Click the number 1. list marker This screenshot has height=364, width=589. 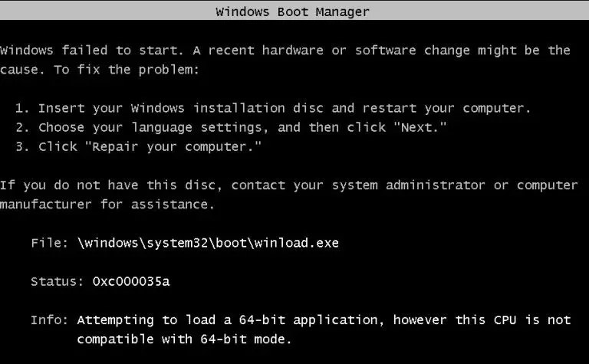22,109
